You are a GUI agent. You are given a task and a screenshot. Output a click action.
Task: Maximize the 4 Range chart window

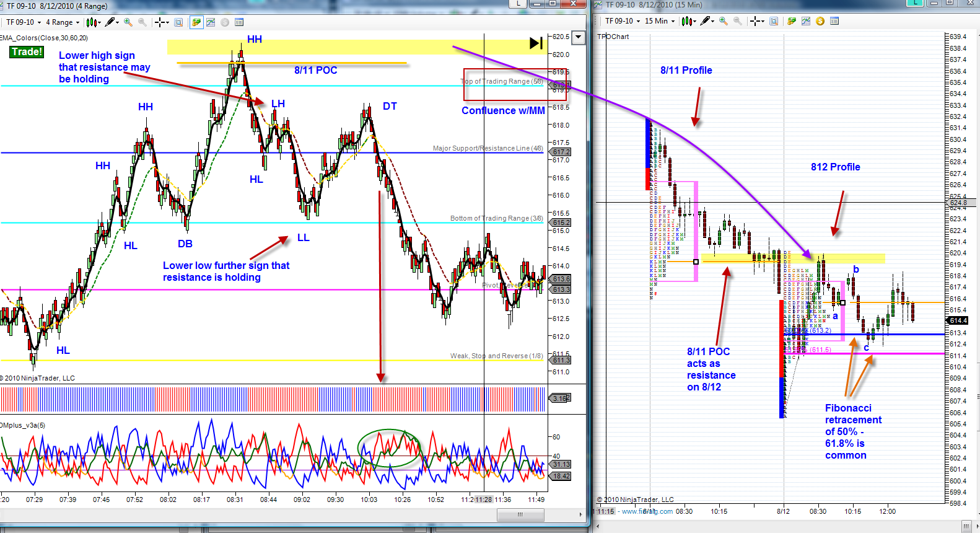click(553, 4)
